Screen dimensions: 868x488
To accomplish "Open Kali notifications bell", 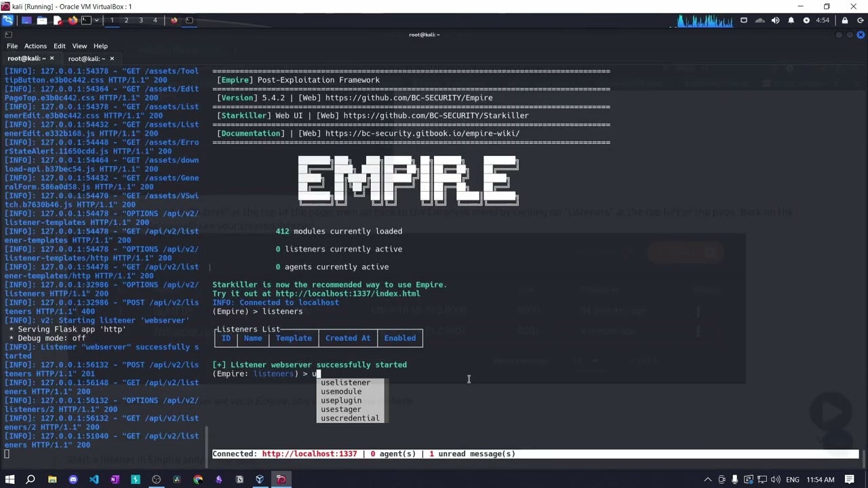I will (791, 20).
